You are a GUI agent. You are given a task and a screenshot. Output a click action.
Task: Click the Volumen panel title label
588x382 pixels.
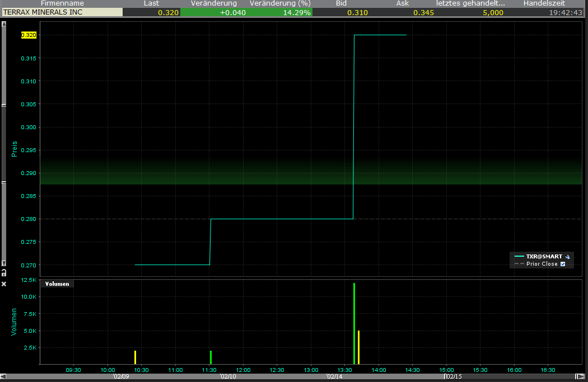coord(58,284)
